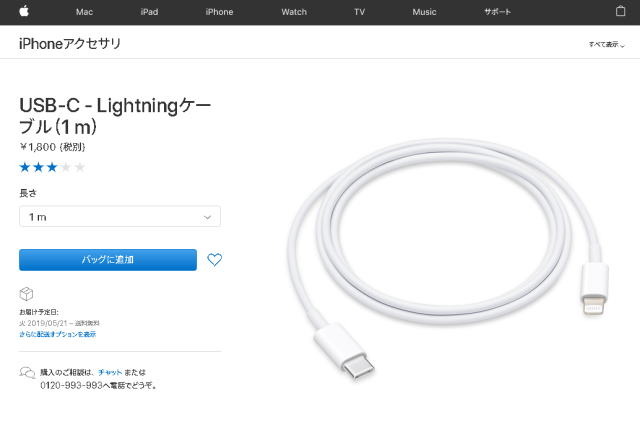Viewport: 640px width, 435px height.
Task: Go to the iPhone menu item
Action: [219, 12]
